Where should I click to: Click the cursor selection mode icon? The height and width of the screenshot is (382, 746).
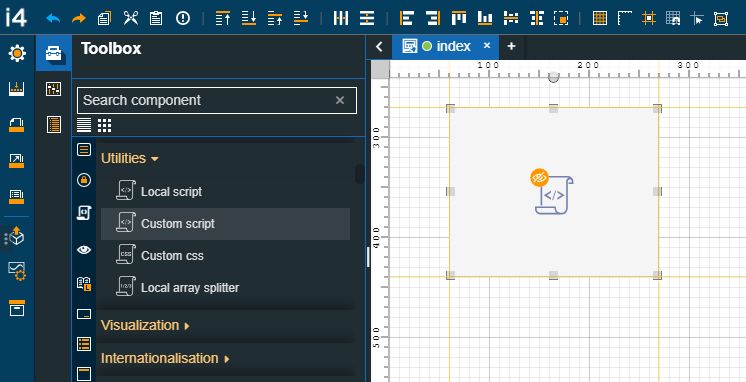coord(697,18)
